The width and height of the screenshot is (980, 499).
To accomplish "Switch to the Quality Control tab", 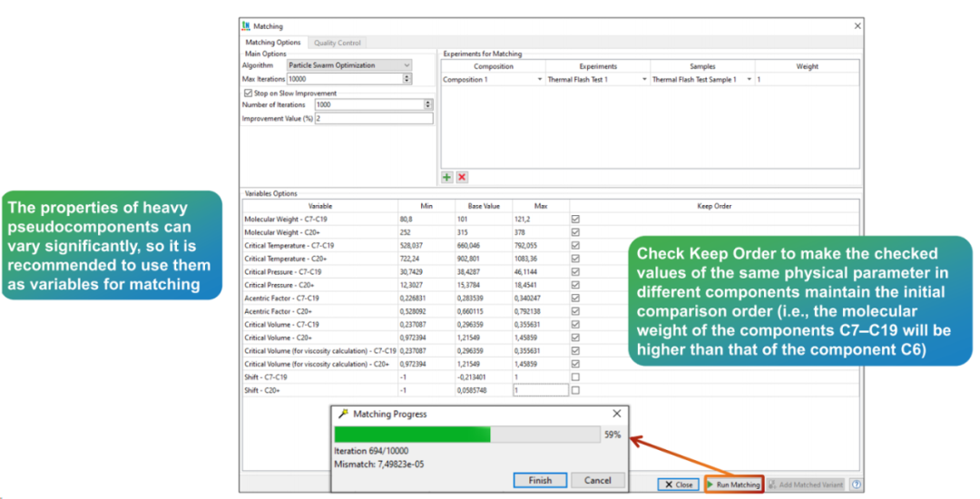I will click(337, 43).
